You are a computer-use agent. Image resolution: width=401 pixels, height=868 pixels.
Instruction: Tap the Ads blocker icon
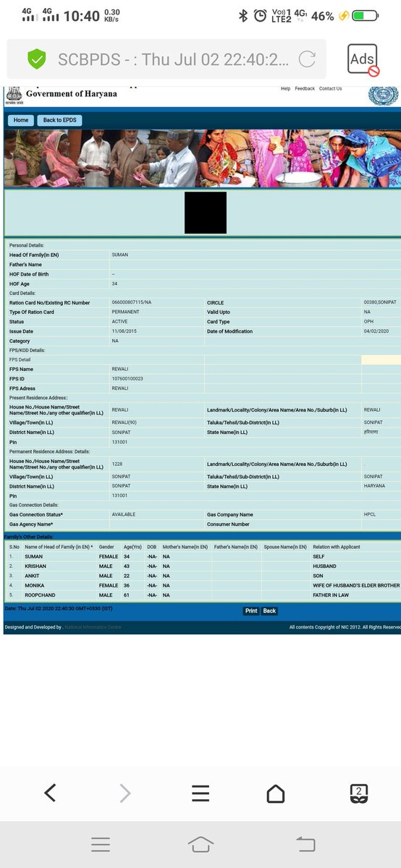click(363, 59)
